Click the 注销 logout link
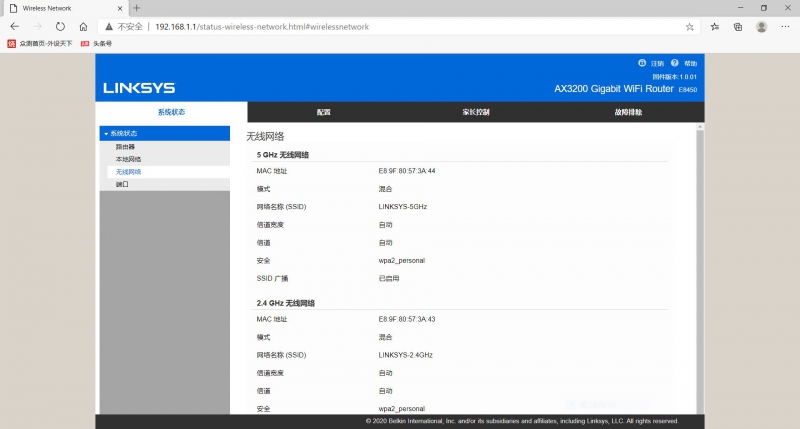 [657, 63]
